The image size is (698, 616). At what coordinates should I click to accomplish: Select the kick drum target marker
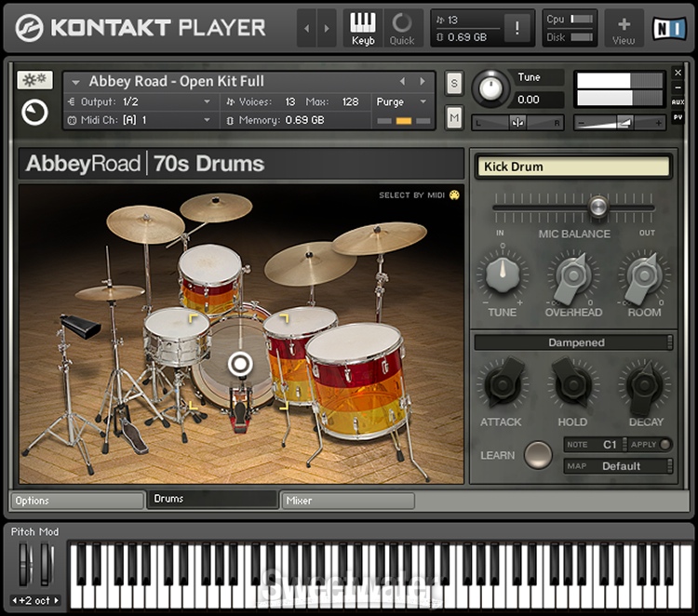pyautogui.click(x=240, y=364)
